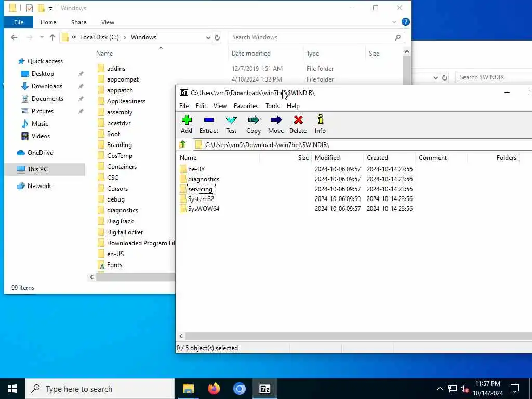Go up one folder level in 7-Zip

(182, 145)
